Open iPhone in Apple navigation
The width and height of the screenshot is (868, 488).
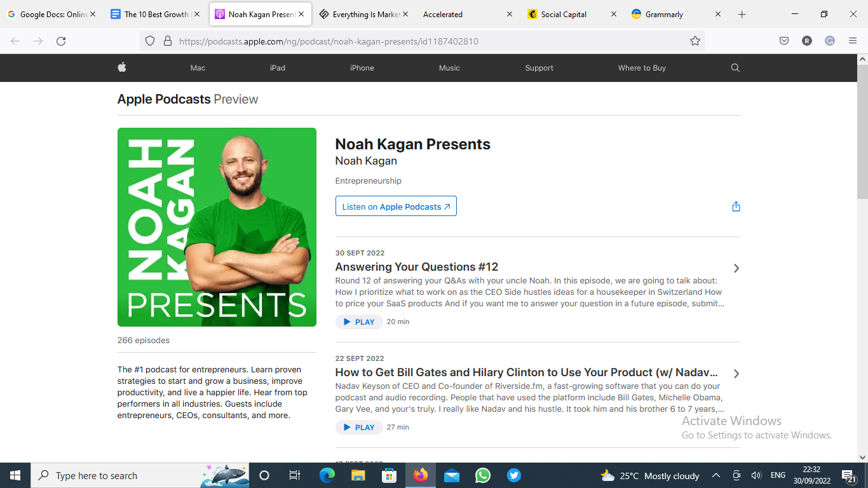(x=362, y=68)
